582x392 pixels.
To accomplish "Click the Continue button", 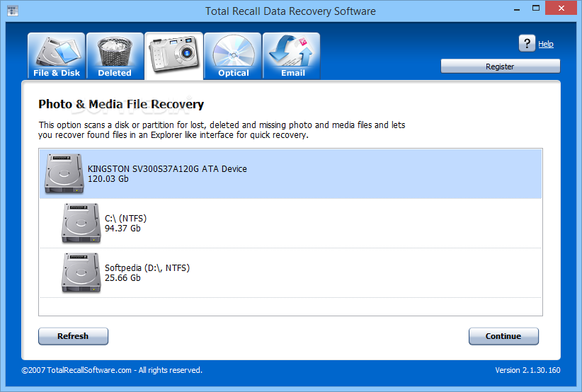I will pos(503,336).
